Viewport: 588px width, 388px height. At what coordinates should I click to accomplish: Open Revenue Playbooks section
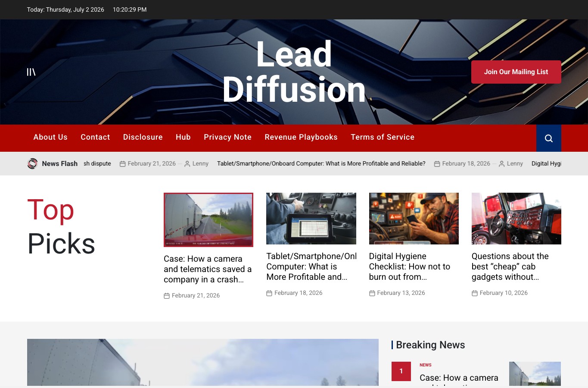(301, 137)
